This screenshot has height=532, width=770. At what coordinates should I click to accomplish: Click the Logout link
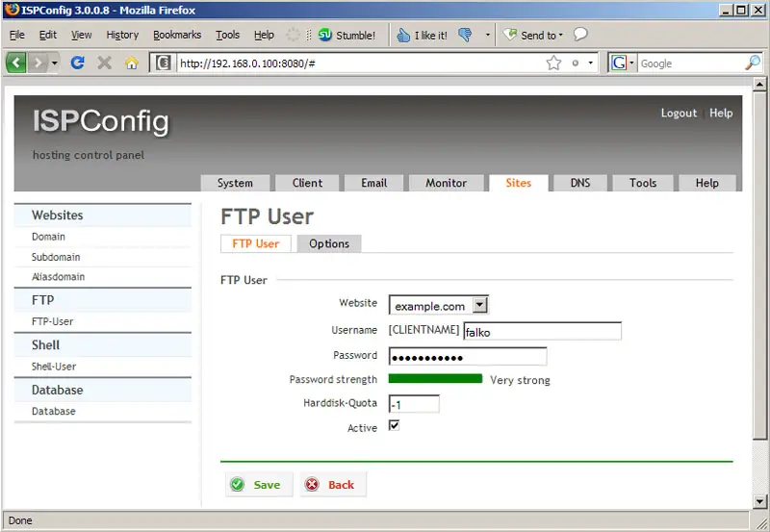[x=679, y=113]
